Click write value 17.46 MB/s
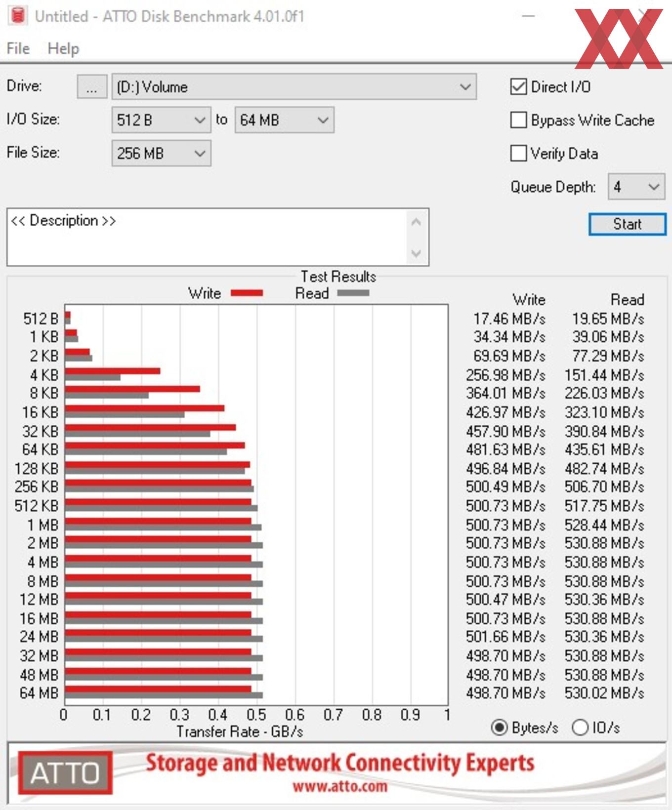 point(509,319)
